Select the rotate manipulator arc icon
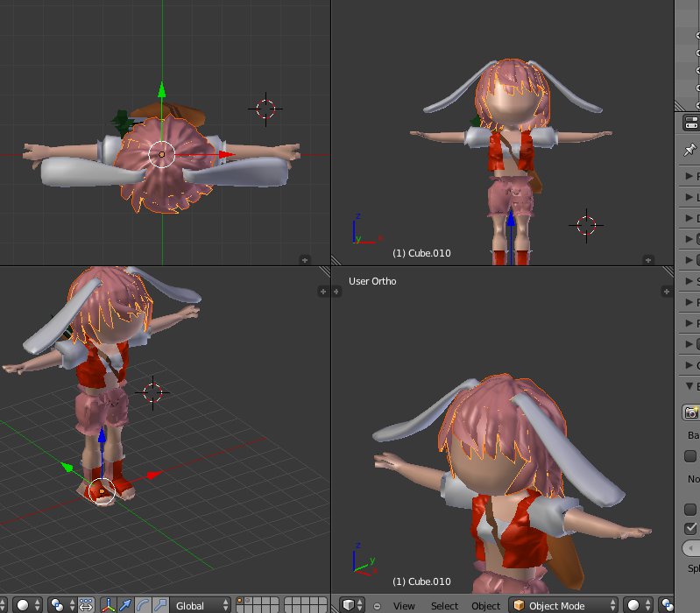This screenshot has width=700, height=613. point(143,605)
